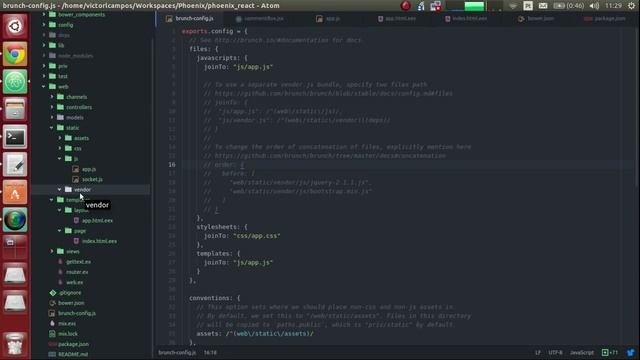Screen dimensions: 640x360
Task: Switch to the app.js tab
Action: pos(328,18)
